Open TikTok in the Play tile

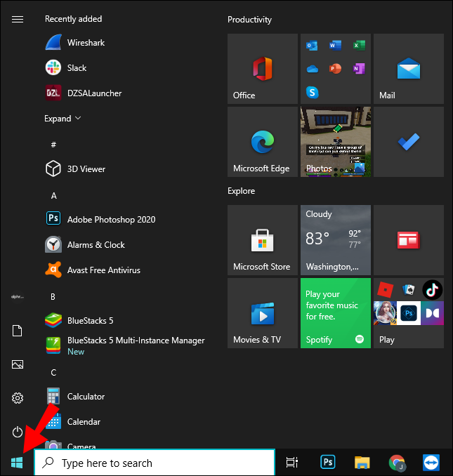(433, 290)
